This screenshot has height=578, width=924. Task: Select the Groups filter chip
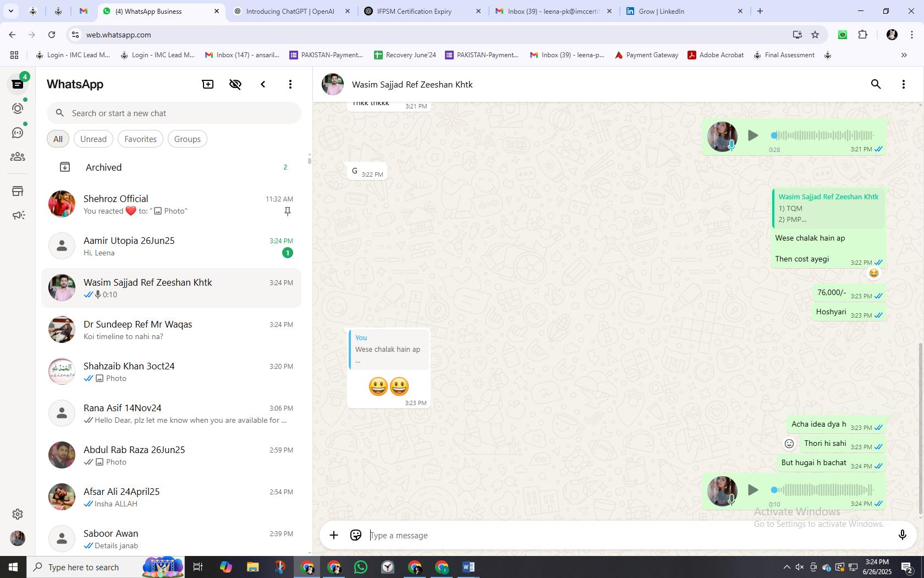pyautogui.click(x=187, y=139)
